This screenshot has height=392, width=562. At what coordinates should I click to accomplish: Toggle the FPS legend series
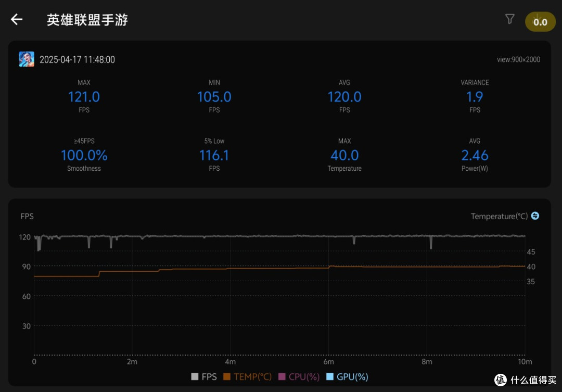click(x=204, y=376)
